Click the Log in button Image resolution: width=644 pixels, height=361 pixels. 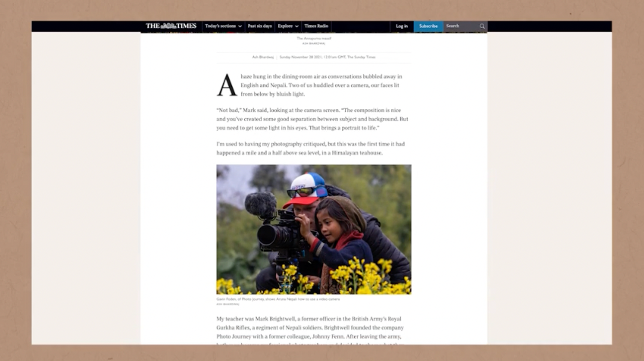click(401, 26)
